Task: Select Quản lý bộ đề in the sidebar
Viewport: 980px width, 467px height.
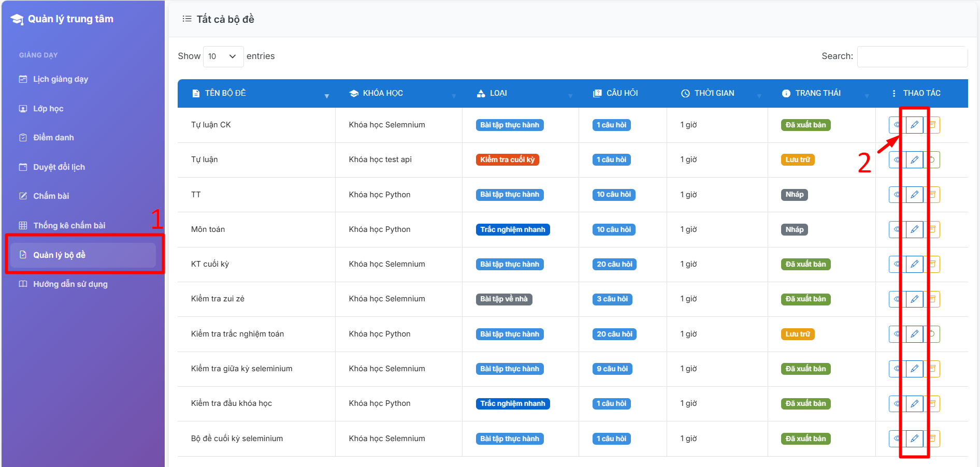Action: tap(60, 255)
